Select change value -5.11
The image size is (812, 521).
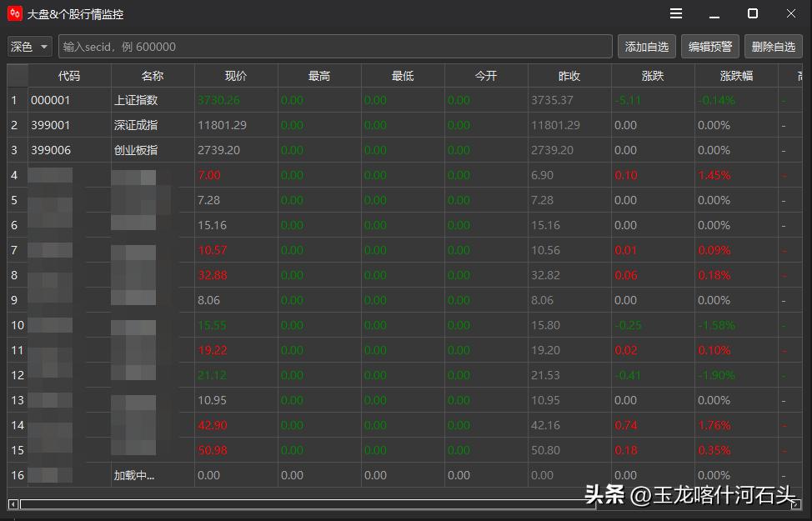[653, 100]
